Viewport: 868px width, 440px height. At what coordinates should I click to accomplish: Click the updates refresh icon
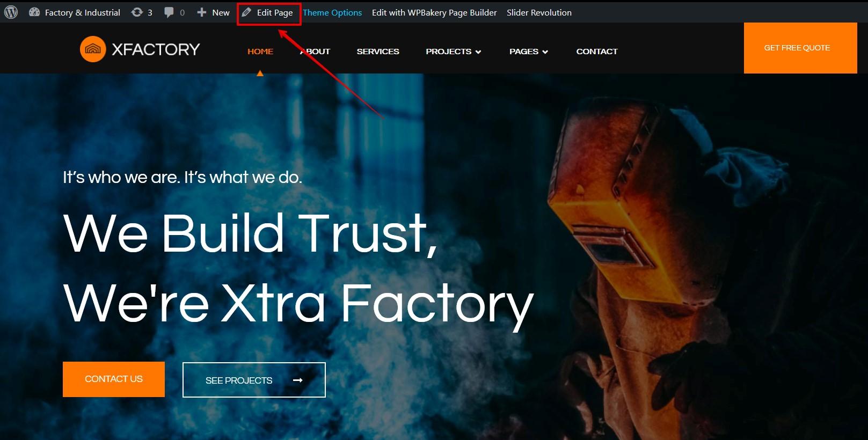137,12
